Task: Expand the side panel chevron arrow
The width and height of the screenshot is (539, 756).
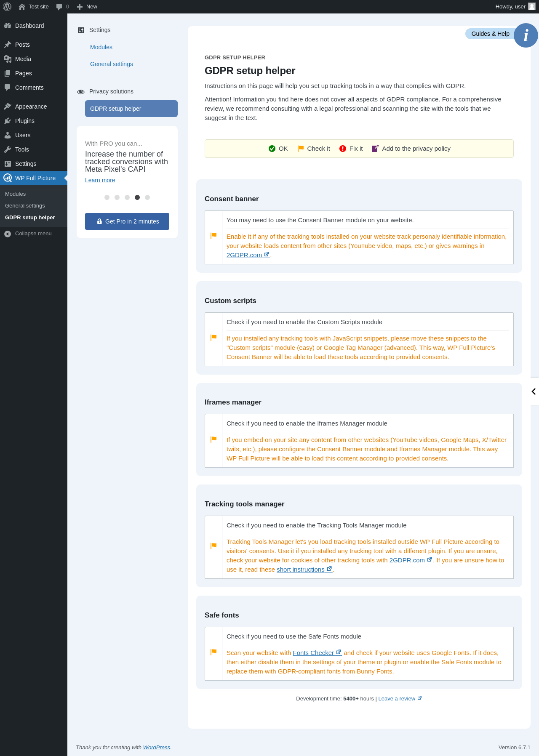Action: [534, 391]
